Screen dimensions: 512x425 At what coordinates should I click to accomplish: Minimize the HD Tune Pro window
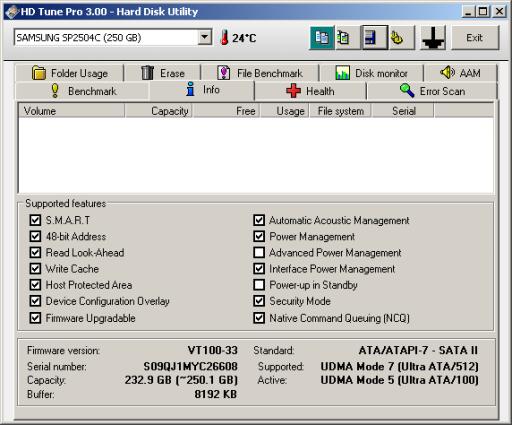coord(468,12)
